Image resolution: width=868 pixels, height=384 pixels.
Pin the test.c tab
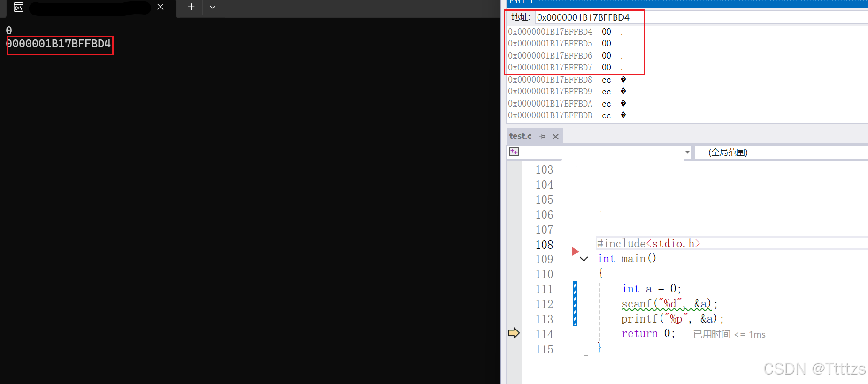543,137
